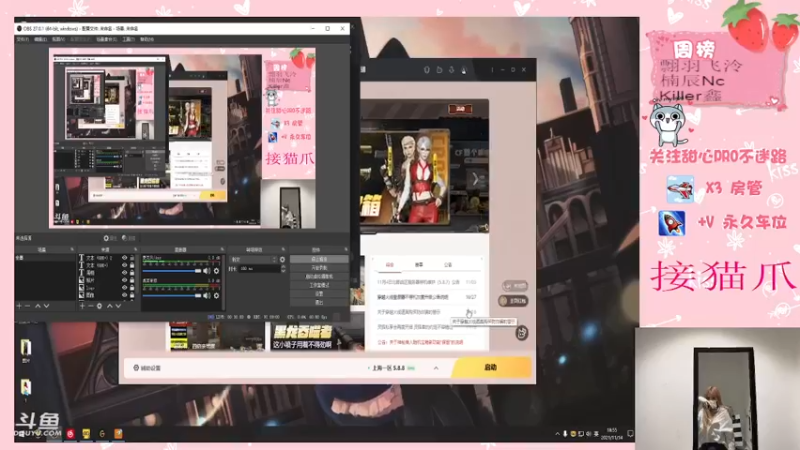Move scene up in OBS Scenes panel

coord(38,306)
